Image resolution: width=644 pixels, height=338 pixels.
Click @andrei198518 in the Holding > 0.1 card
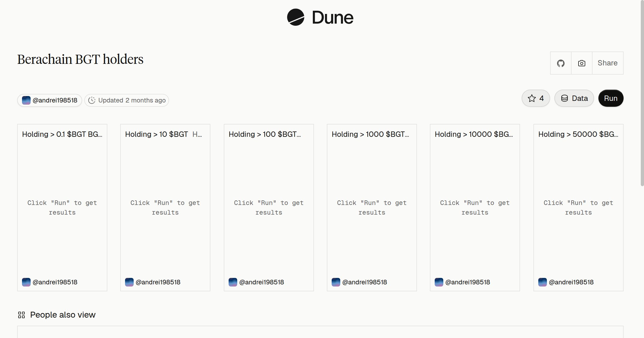(55, 282)
